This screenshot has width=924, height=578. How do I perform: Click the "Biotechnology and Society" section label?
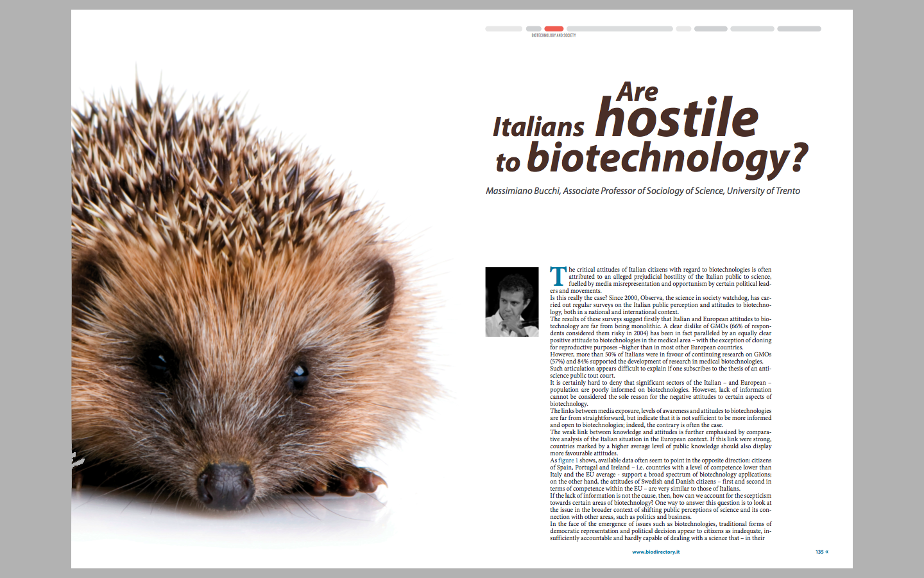[x=553, y=35]
